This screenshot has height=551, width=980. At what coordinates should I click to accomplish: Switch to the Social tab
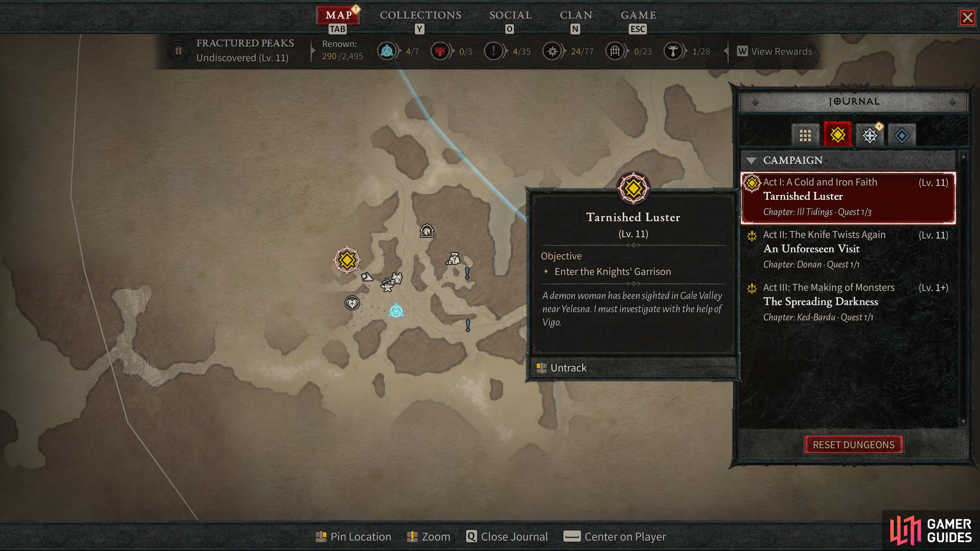pos(510,15)
